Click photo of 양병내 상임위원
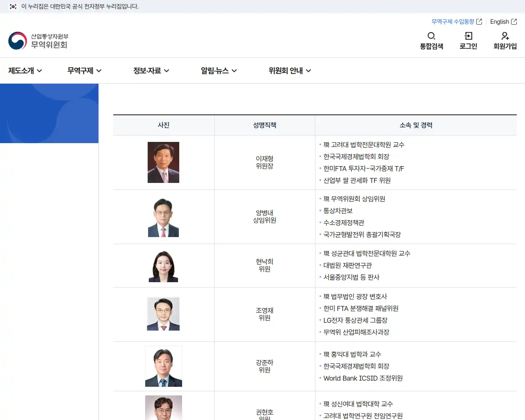This screenshot has width=525, height=420. point(163,217)
